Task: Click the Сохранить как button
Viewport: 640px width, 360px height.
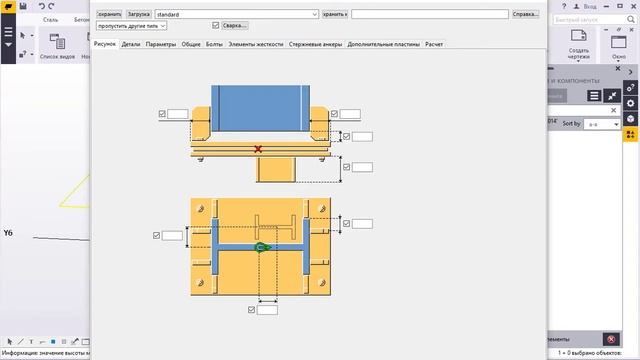Action: point(335,14)
